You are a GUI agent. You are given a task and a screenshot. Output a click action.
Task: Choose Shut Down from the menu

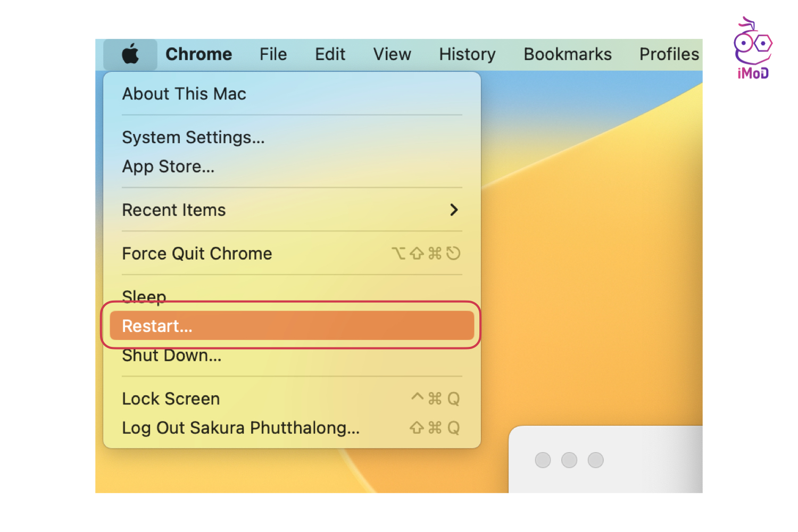tap(172, 356)
